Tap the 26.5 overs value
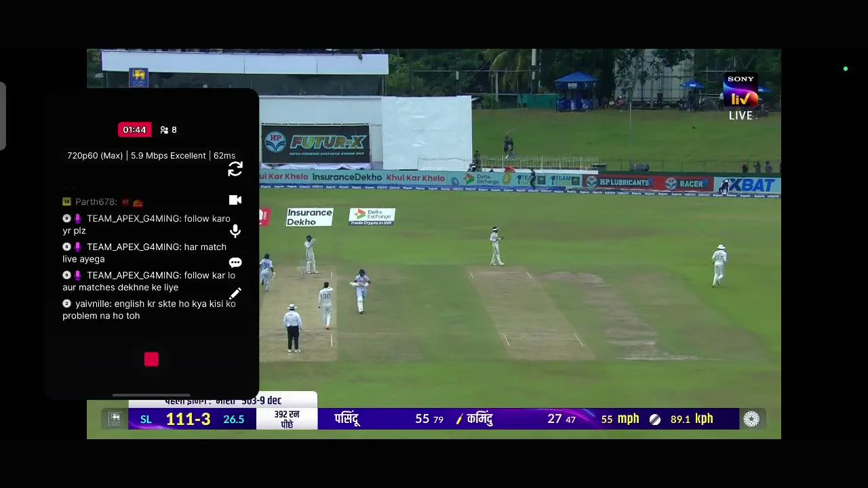Screen dimensions: 868x488 click(234, 420)
